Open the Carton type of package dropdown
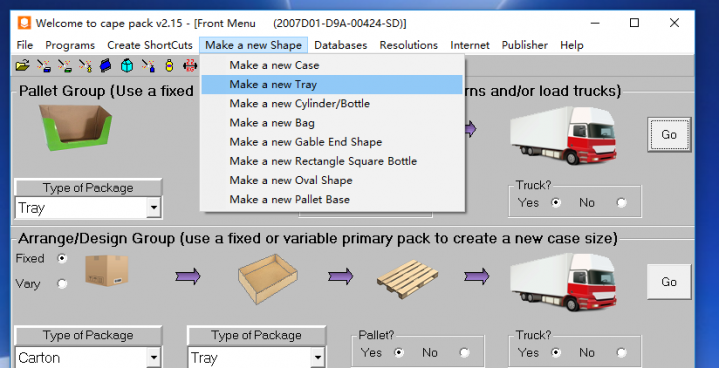 point(154,357)
